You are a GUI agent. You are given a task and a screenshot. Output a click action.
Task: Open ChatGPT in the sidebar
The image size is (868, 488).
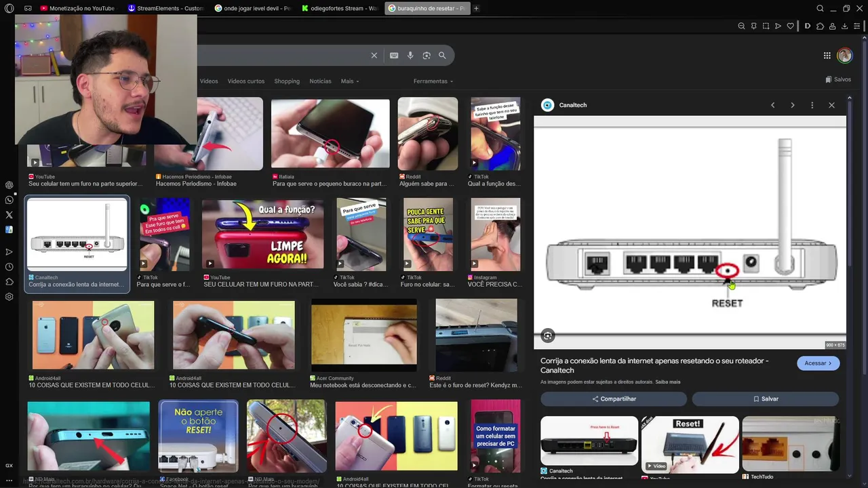pyautogui.click(x=9, y=185)
